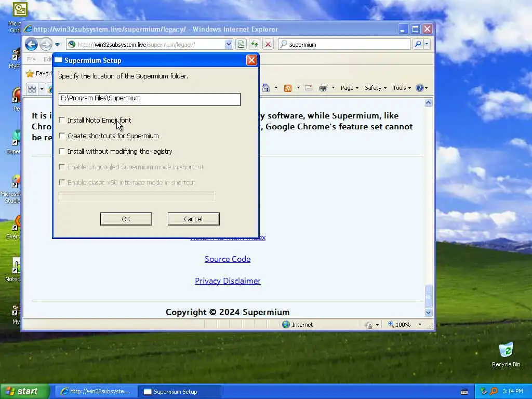Stop page loading with the red X

coord(268,45)
